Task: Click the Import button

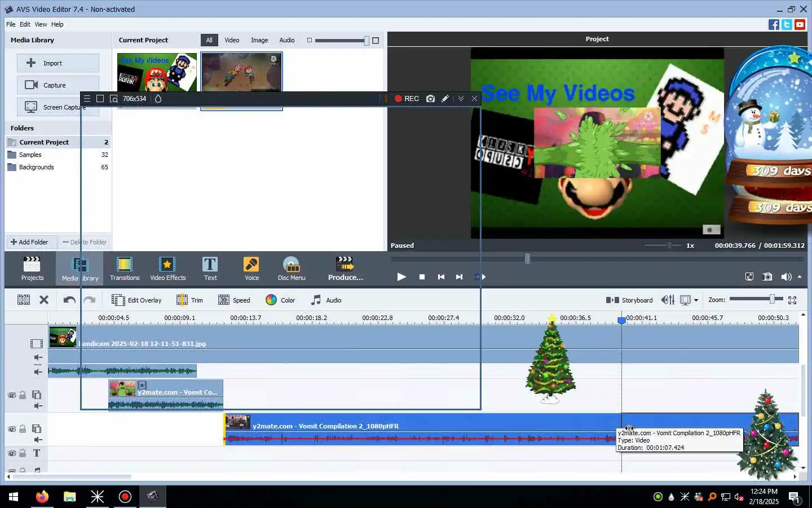Action: 58,63
